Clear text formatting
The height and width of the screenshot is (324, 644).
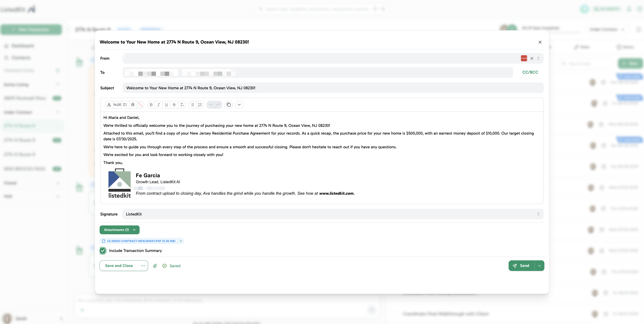(x=182, y=105)
